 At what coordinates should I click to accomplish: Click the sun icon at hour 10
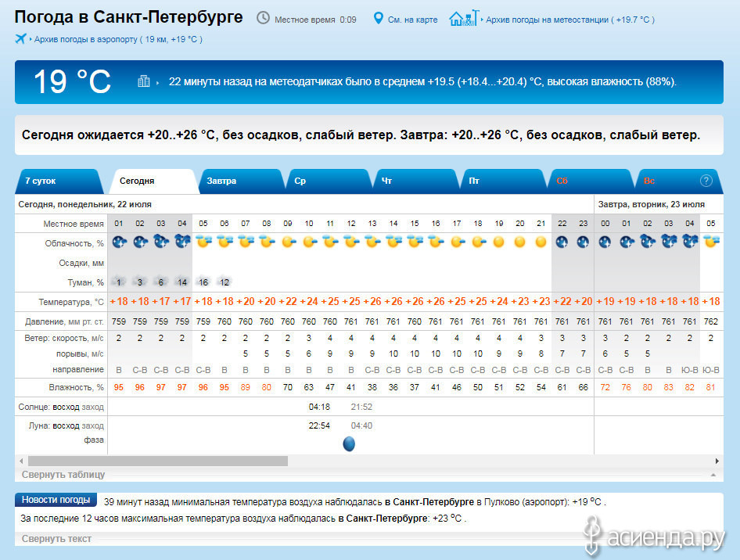(310, 242)
